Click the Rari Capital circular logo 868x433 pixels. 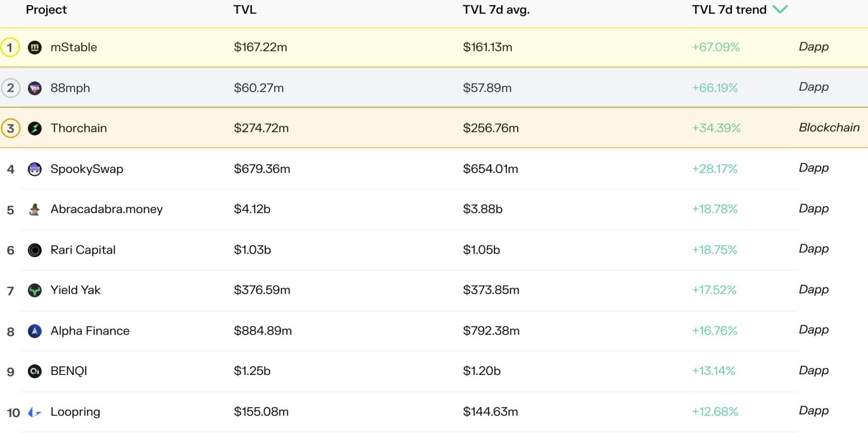35,250
